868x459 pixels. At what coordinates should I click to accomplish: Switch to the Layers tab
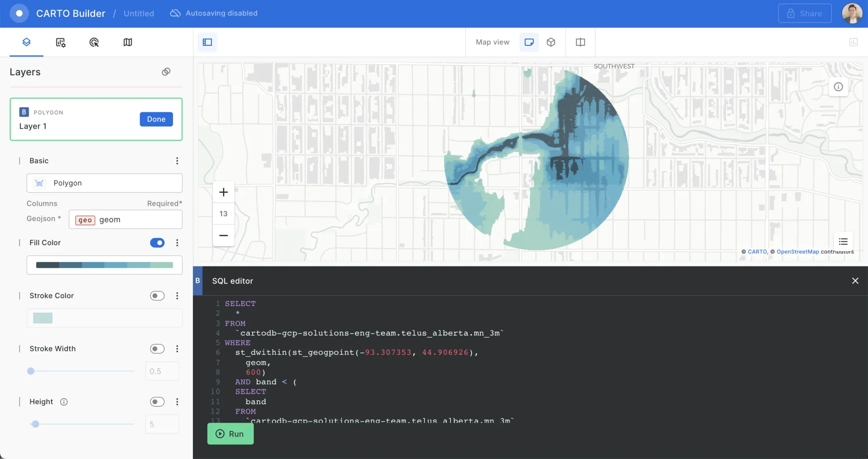point(27,42)
